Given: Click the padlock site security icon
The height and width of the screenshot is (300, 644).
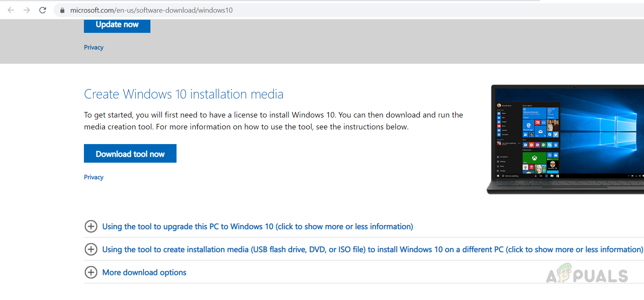Looking at the screenshot, I should coord(62,10).
